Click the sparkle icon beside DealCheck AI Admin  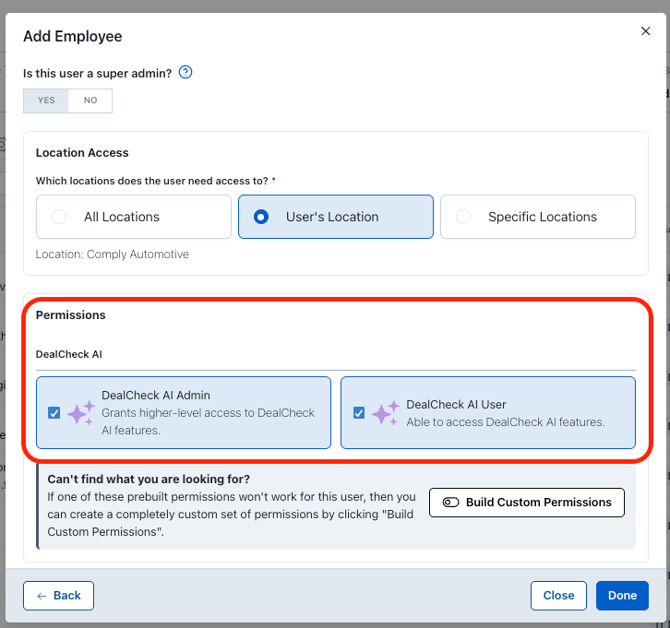point(81,413)
